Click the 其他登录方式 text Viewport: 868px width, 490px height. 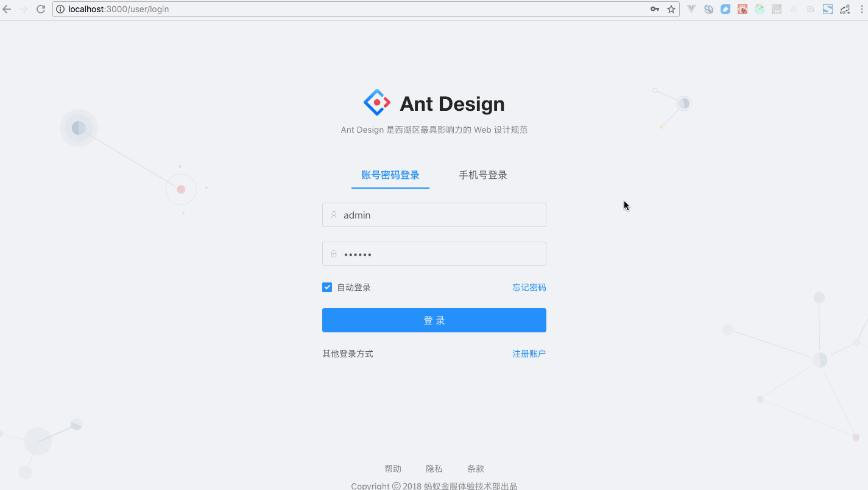click(348, 354)
